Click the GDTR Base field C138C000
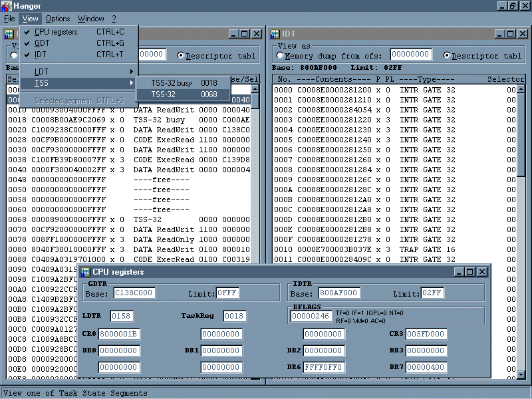This screenshot has height=399, width=532. pos(134,293)
